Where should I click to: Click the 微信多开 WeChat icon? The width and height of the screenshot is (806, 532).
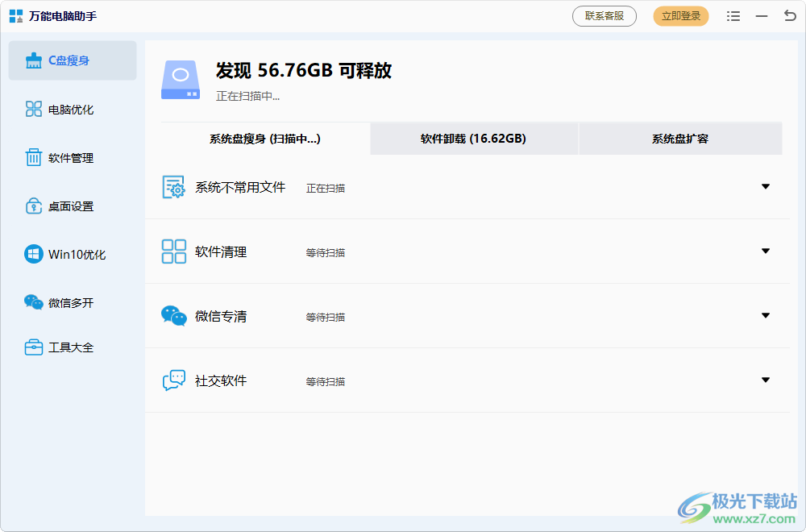(x=32, y=302)
